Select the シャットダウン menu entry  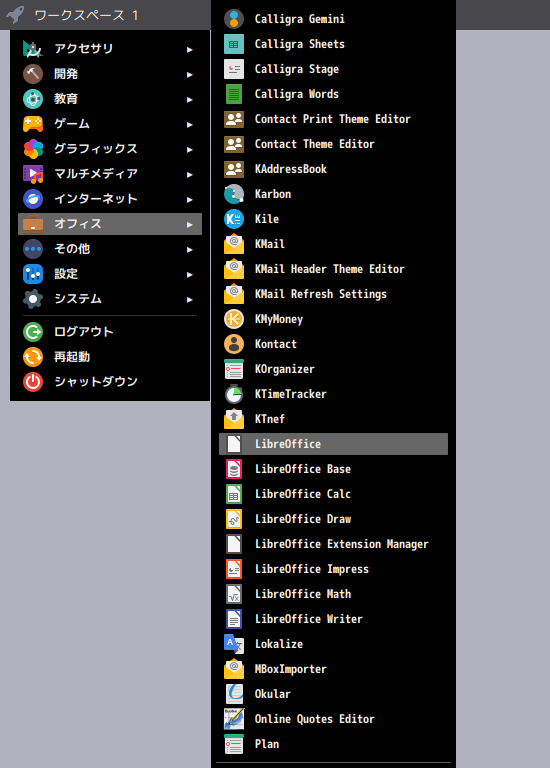click(x=110, y=382)
